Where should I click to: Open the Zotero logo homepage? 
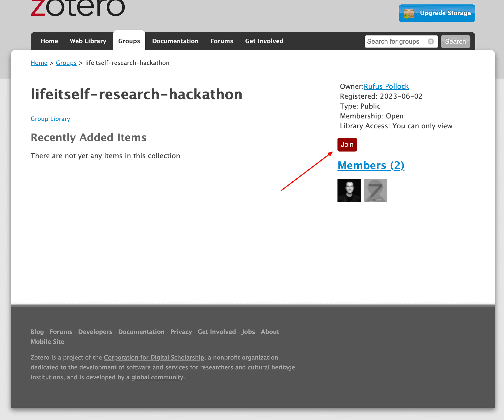(78, 7)
